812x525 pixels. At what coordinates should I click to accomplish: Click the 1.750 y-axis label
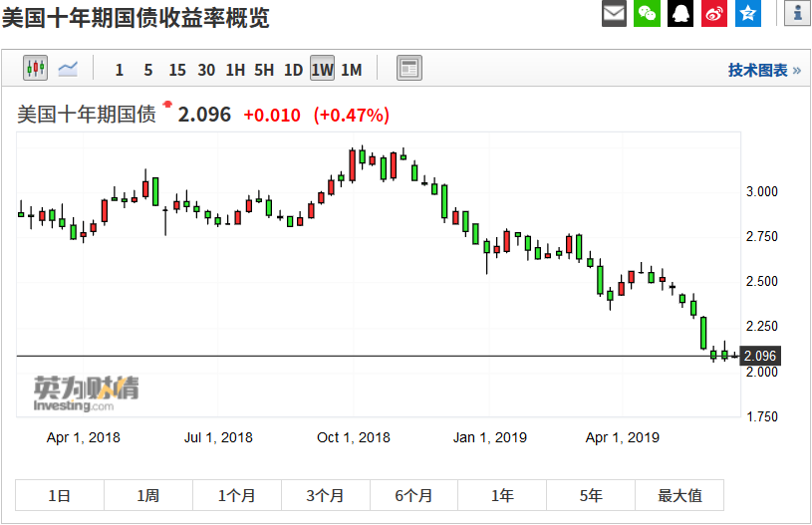pos(762,416)
